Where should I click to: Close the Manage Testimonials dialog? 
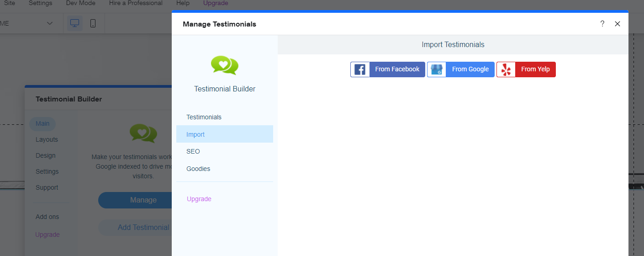point(618,24)
